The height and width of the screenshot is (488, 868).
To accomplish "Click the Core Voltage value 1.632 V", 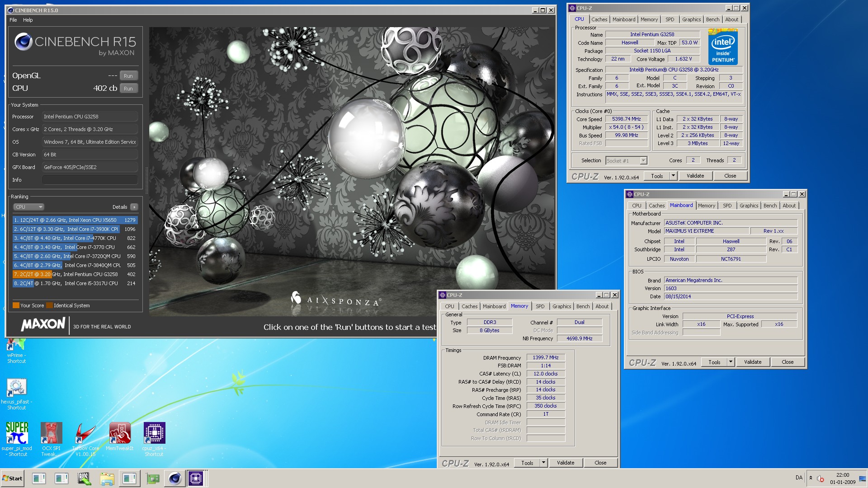I will tap(683, 59).
